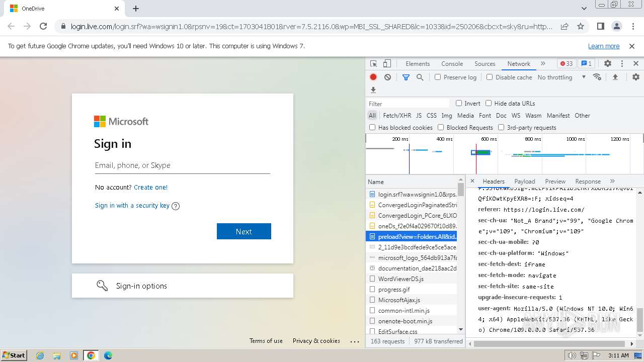644x362 pixels.
Task: Enable Preserve log checkbox
Action: (x=438, y=77)
